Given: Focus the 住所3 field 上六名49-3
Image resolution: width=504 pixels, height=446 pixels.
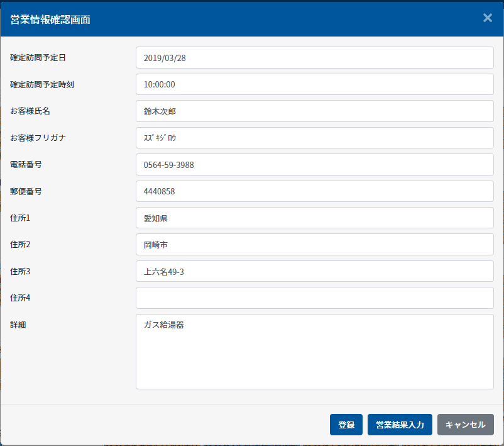Looking at the screenshot, I should [314, 271].
